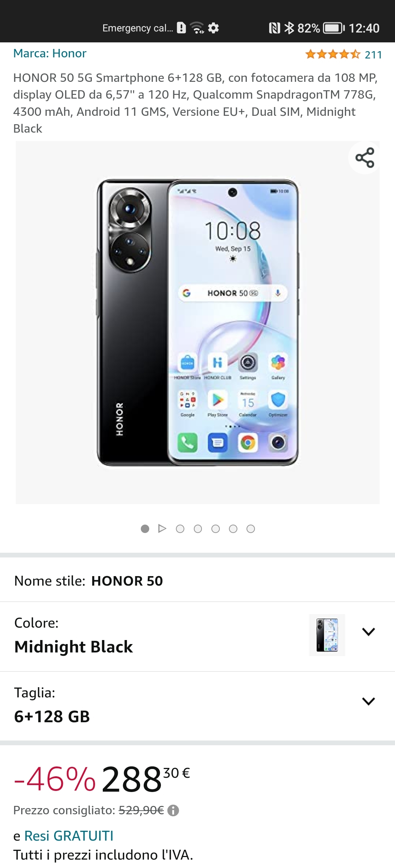Expand the Colore dropdown chevron

coord(368,632)
